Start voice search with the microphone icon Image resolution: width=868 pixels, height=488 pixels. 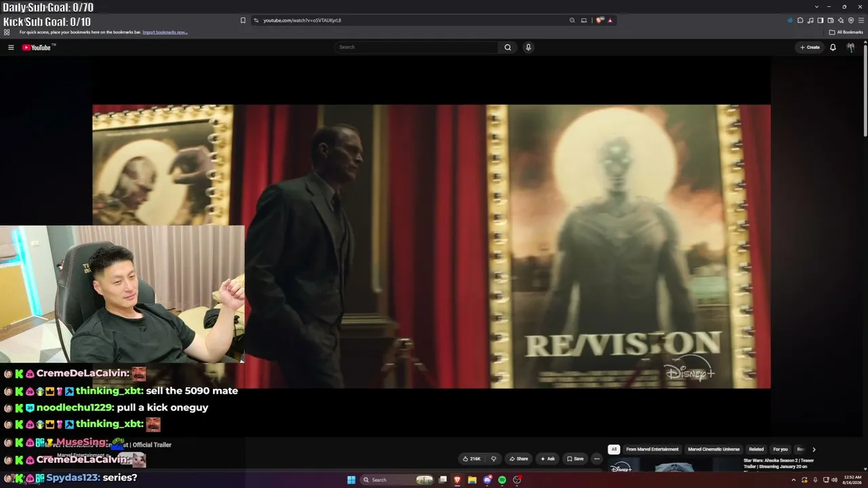528,47
